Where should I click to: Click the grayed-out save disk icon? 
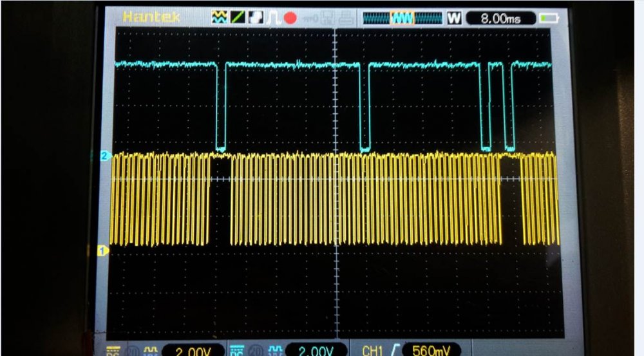(328, 18)
